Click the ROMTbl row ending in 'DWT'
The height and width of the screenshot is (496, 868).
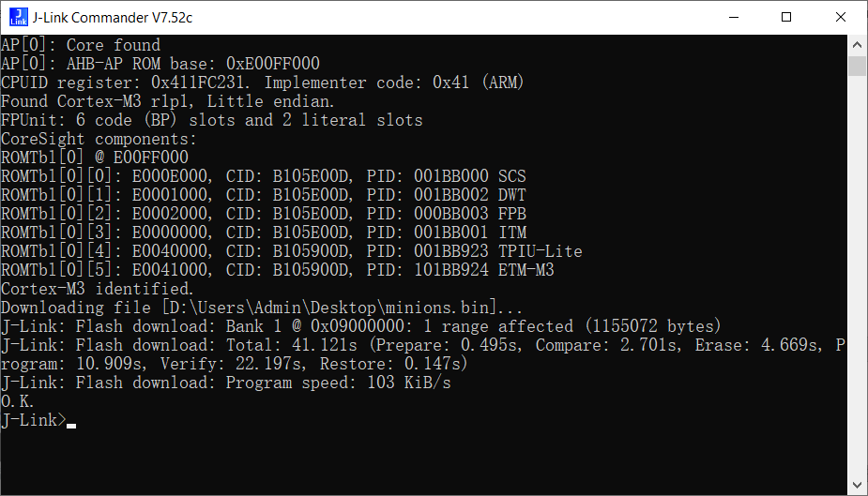264,195
